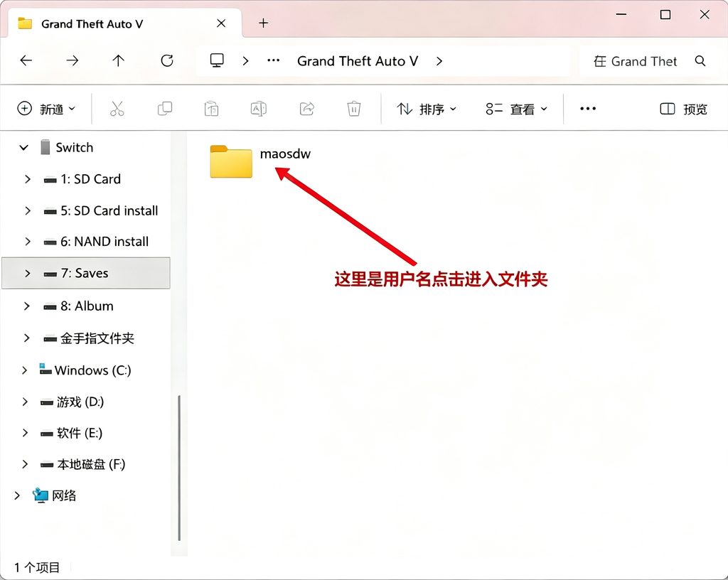Screen dimensions: 728x580
Task: Click the cut scissors icon
Action: [x=117, y=109]
